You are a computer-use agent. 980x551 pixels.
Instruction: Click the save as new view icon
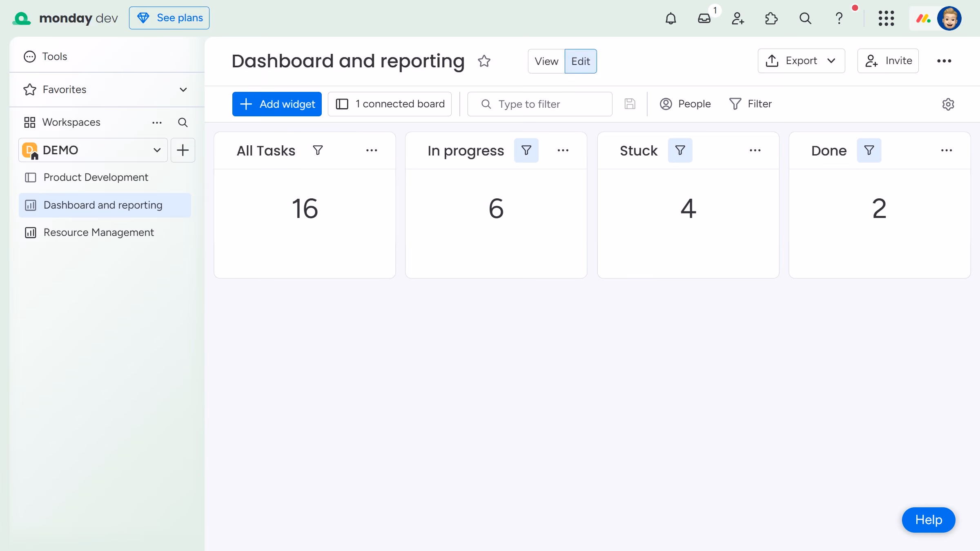click(x=630, y=104)
